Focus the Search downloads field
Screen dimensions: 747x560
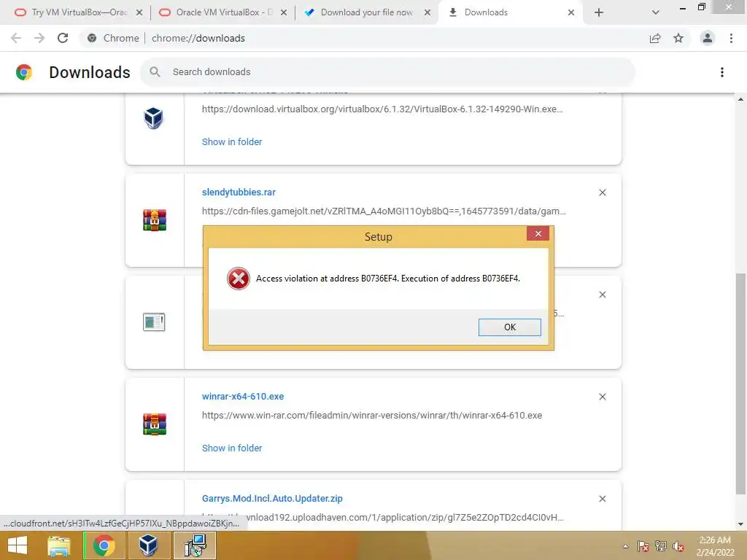click(387, 72)
